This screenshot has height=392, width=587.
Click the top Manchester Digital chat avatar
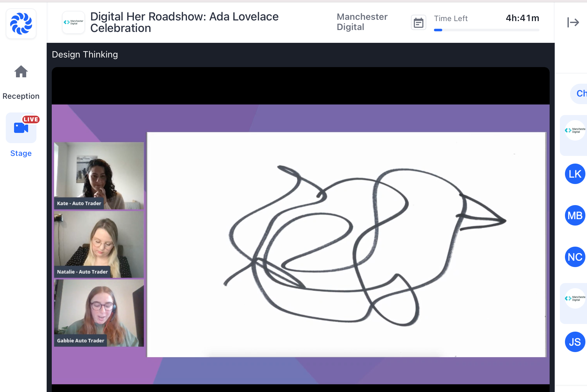tap(575, 130)
